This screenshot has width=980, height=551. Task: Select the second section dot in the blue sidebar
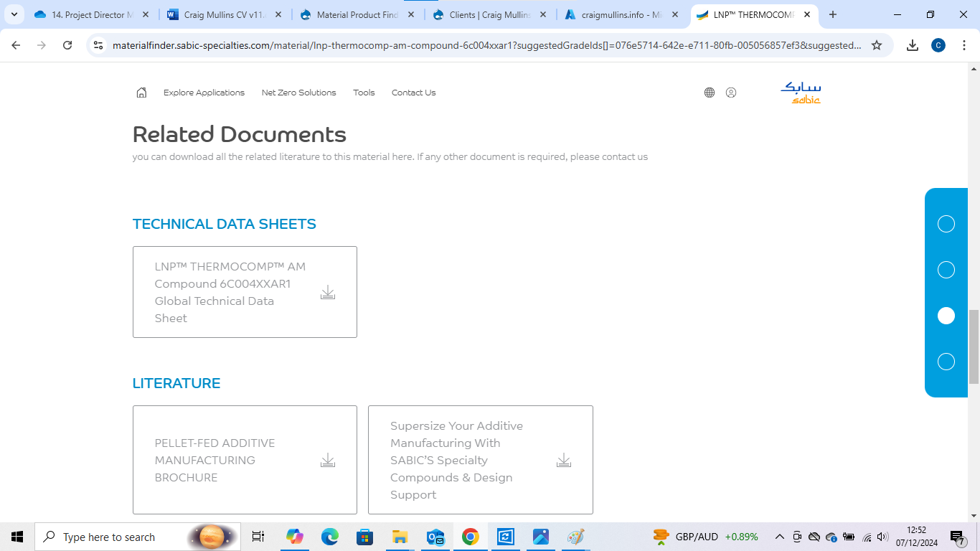click(946, 270)
